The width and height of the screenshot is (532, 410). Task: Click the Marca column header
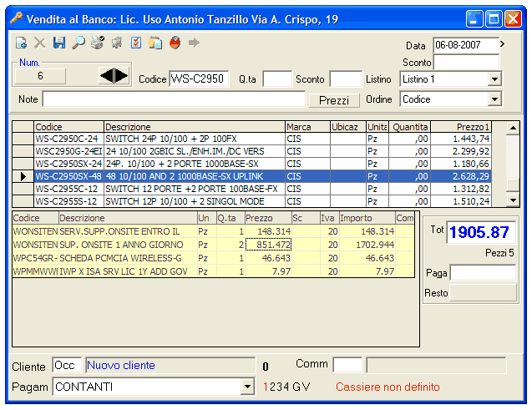pyautogui.click(x=307, y=127)
